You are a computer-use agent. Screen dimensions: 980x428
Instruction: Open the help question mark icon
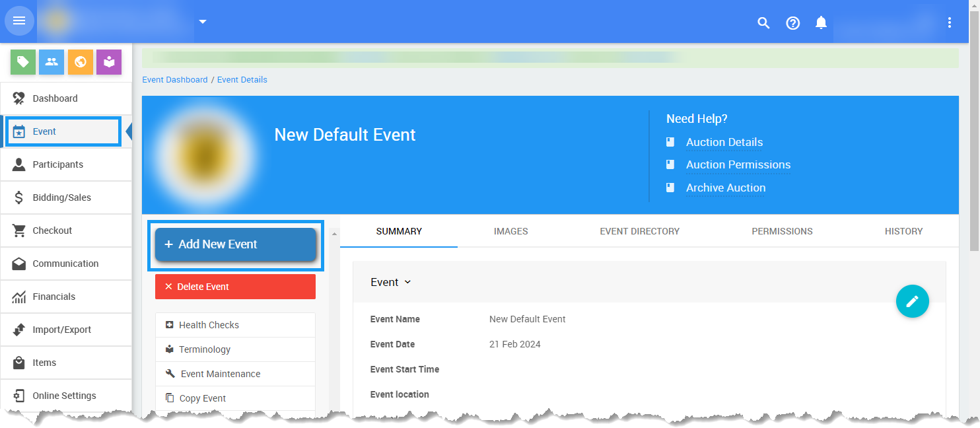[792, 23]
